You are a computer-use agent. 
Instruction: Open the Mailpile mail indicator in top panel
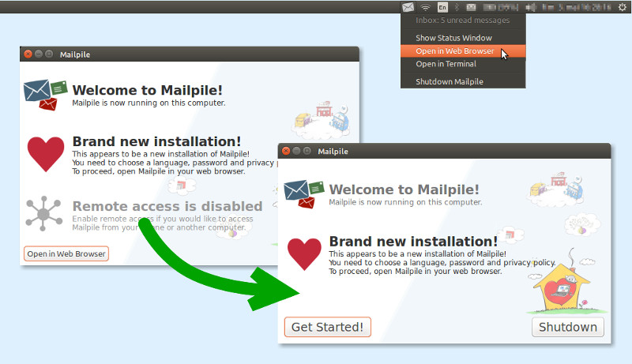click(x=408, y=7)
